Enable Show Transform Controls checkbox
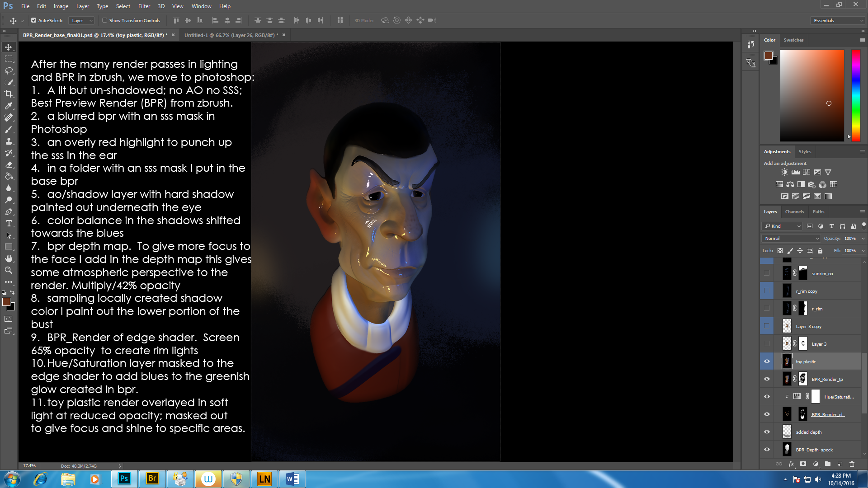This screenshot has height=488, width=868. pyautogui.click(x=105, y=20)
